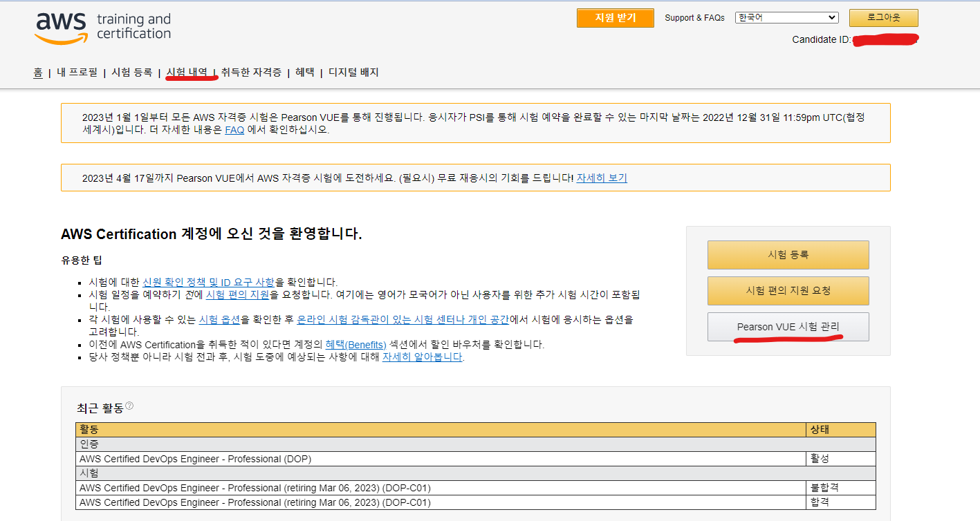Open 시험 등록 in the navigation bar
This screenshot has height=521, width=980.
click(131, 73)
